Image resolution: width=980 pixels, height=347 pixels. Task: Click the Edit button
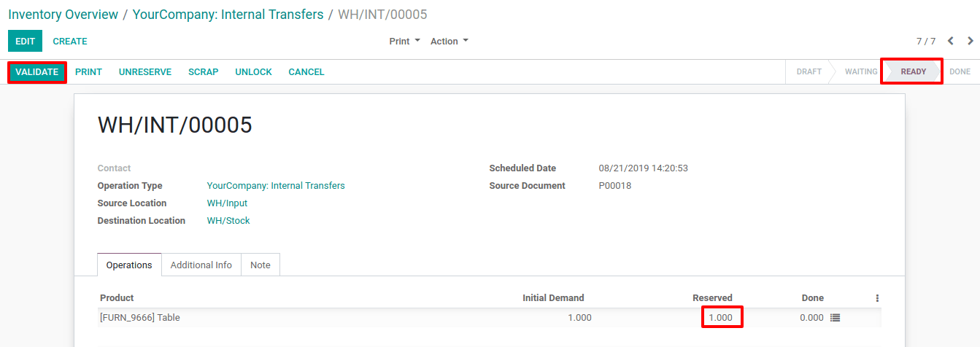point(26,42)
